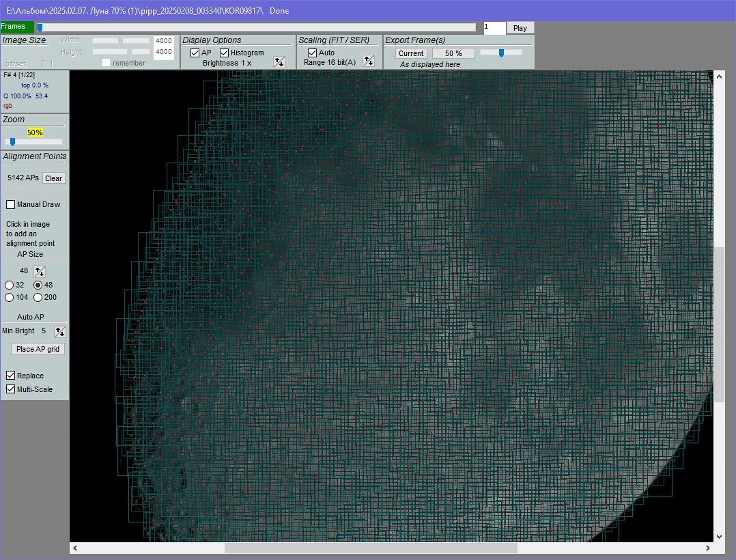The image size is (736, 560).
Task: Clear all alignment points
Action: [53, 178]
